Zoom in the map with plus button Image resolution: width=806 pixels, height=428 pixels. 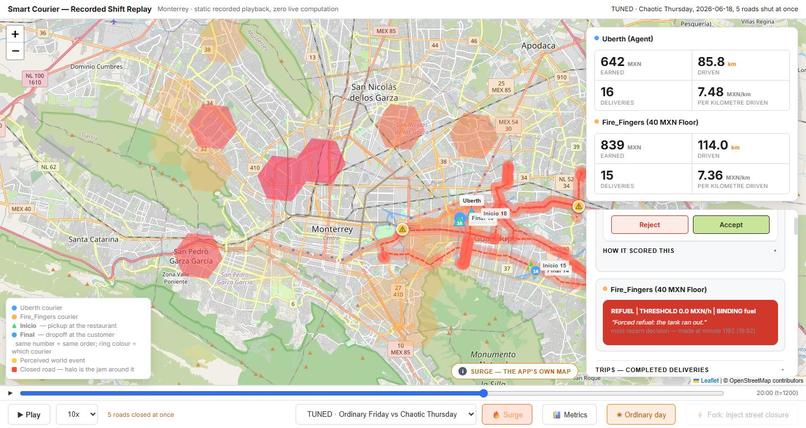(x=15, y=34)
